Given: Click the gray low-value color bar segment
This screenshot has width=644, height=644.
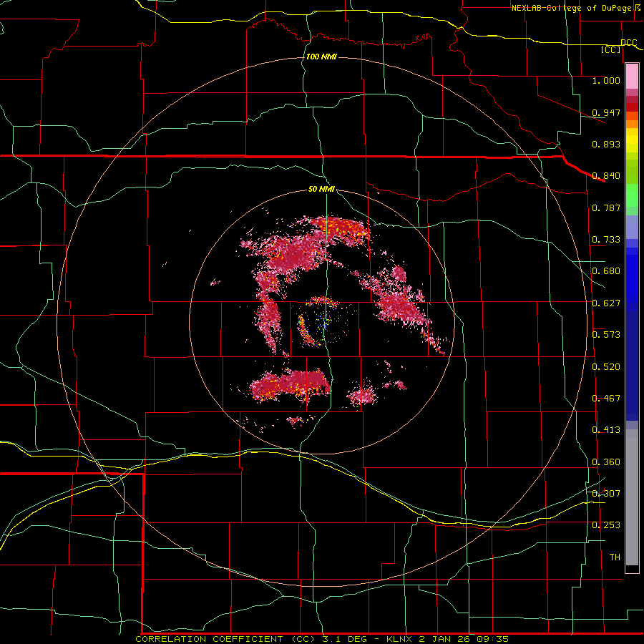Looking at the screenshot, I should pyautogui.click(x=632, y=497).
